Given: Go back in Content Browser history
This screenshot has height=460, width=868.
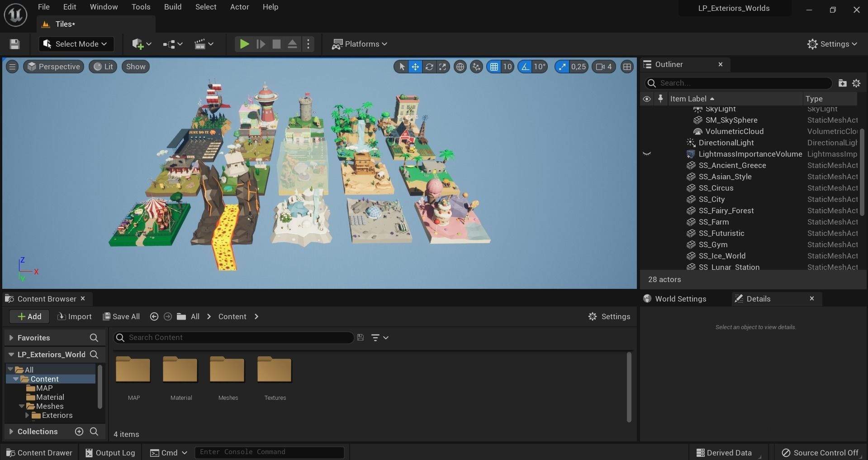Looking at the screenshot, I should (154, 316).
